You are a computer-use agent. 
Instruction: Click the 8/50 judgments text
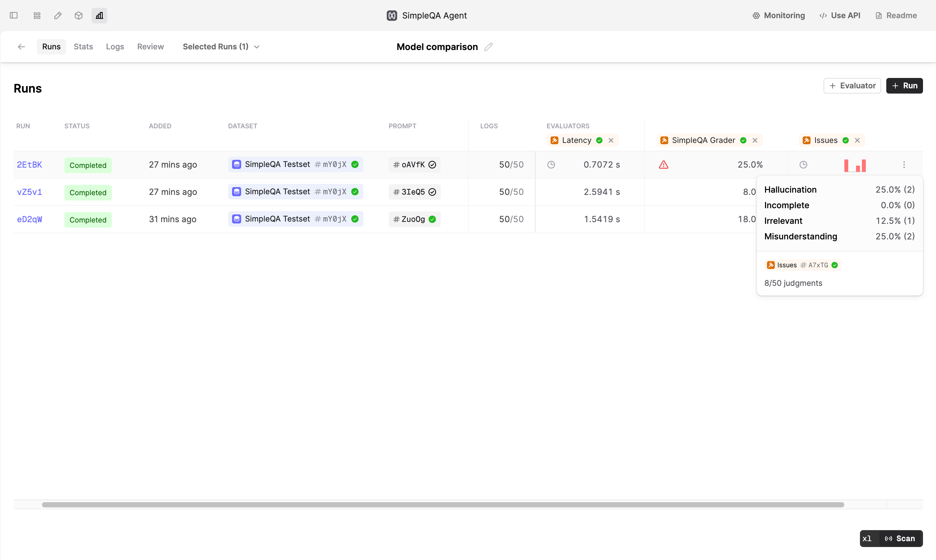[793, 283]
